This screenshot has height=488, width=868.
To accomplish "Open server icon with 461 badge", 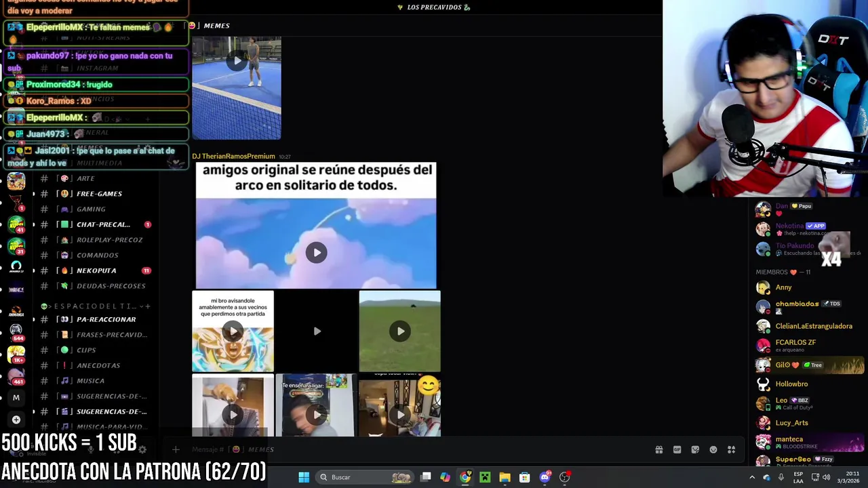I will 16,376.
